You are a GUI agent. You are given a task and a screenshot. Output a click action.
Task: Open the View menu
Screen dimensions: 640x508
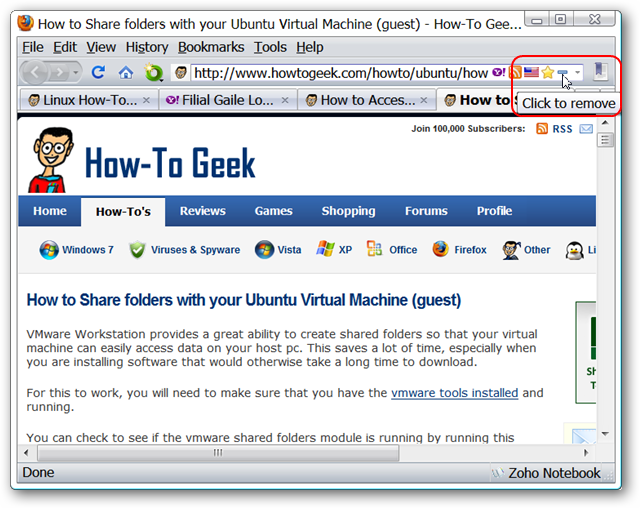pyautogui.click(x=101, y=47)
